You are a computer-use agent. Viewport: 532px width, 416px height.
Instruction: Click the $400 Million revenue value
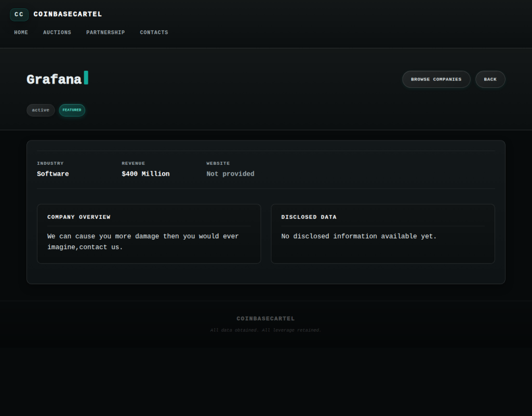(145, 174)
